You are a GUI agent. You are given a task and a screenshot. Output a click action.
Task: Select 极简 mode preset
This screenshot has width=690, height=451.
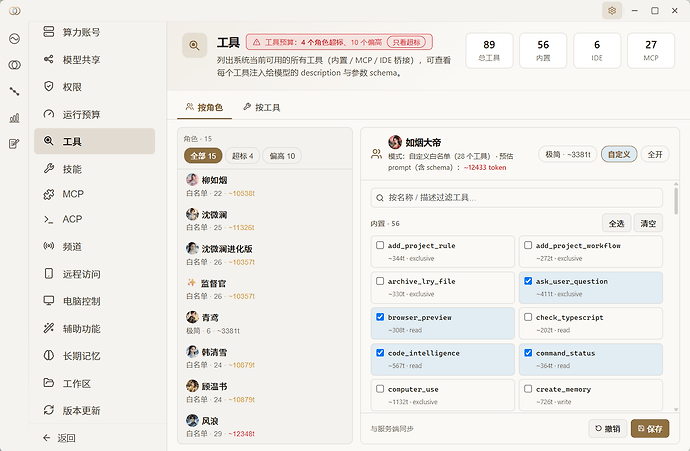pyautogui.click(x=568, y=154)
